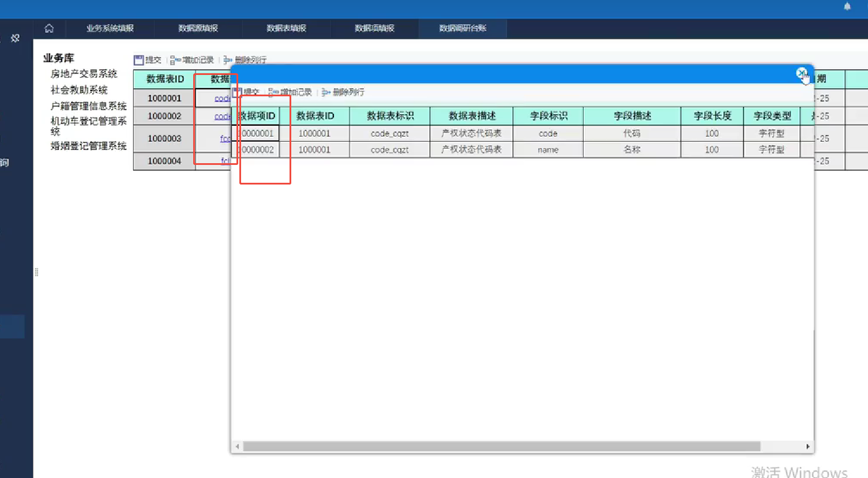868x478 pixels.
Task: Open the link in row 1000004
Action: point(226,161)
